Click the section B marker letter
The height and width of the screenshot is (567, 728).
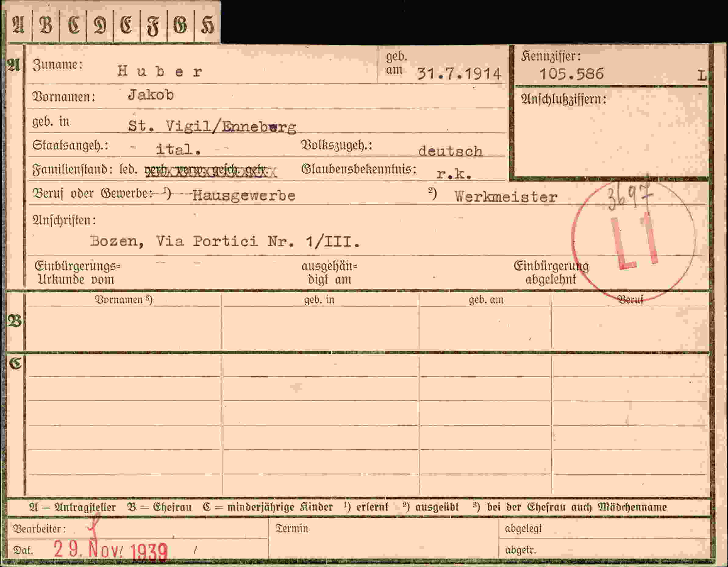pyautogui.click(x=14, y=321)
